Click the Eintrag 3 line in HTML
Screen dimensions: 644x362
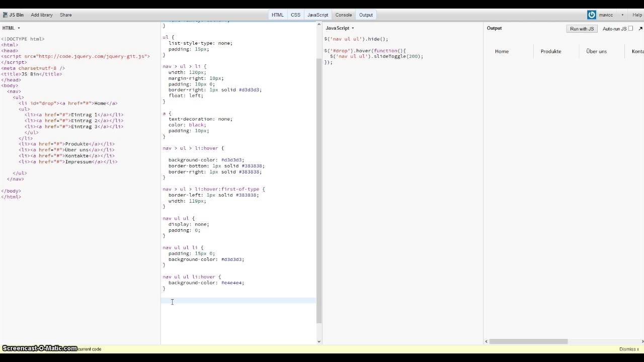pyautogui.click(x=74, y=127)
